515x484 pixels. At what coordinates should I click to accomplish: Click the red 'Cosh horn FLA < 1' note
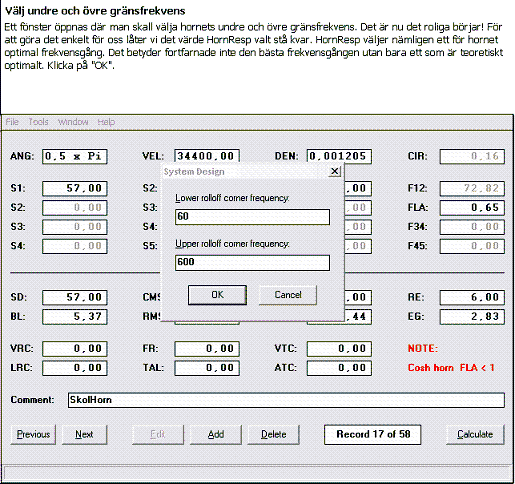coord(451,368)
